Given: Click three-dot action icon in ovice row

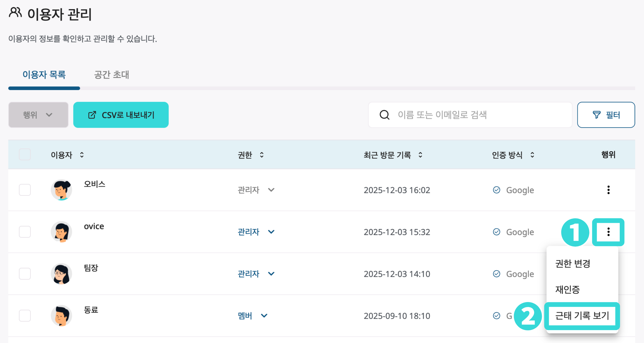Looking at the screenshot, I should click(x=608, y=232).
